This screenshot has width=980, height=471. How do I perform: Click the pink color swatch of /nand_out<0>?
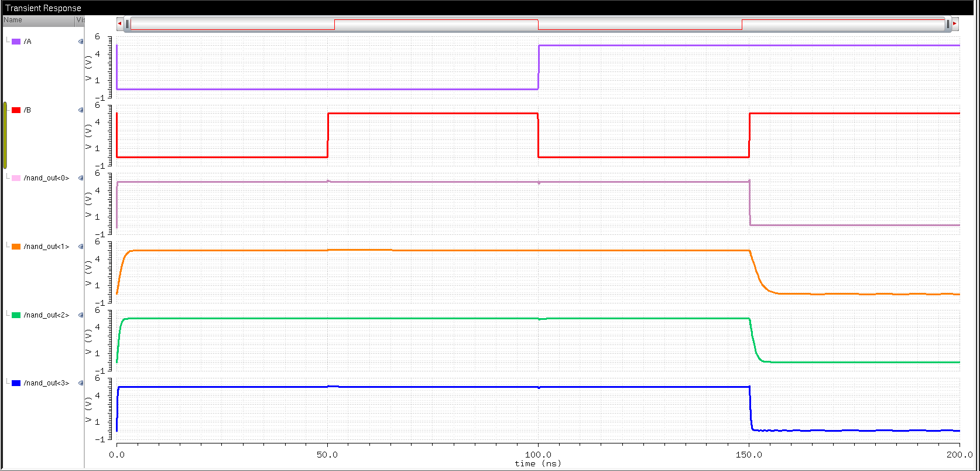point(16,178)
